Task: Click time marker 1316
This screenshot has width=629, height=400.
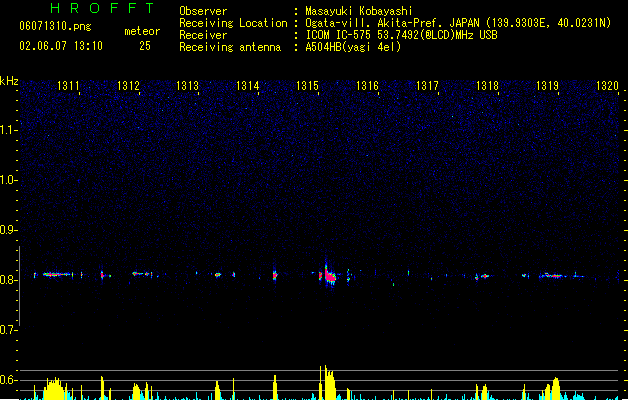Action: pos(367,86)
